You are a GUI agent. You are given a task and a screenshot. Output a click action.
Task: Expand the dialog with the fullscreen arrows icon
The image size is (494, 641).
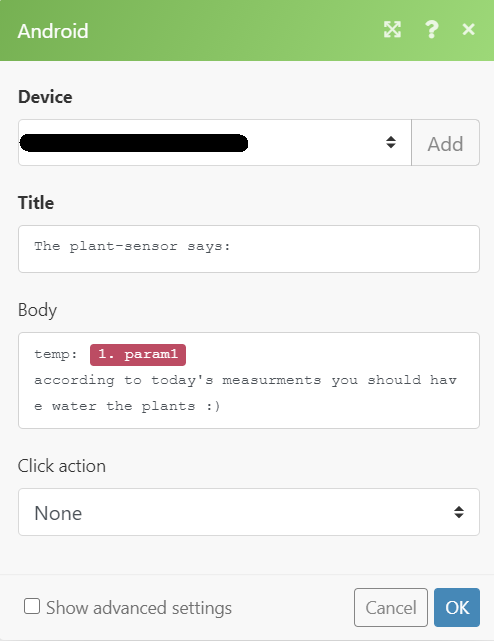click(392, 29)
